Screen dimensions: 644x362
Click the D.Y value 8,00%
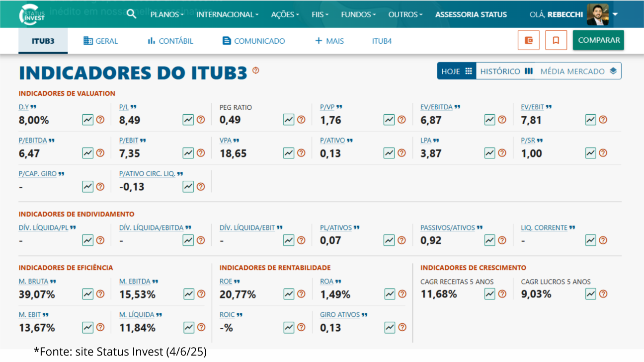pyautogui.click(x=34, y=120)
